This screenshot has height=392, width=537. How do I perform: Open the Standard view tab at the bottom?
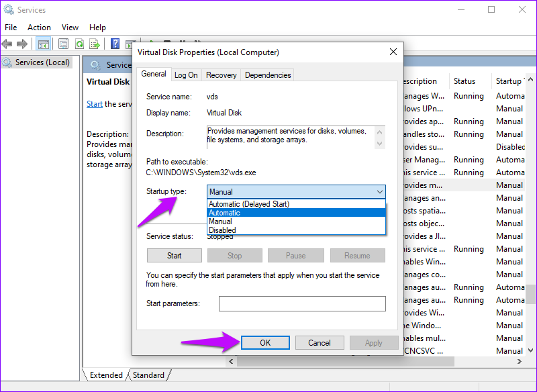[148, 375]
